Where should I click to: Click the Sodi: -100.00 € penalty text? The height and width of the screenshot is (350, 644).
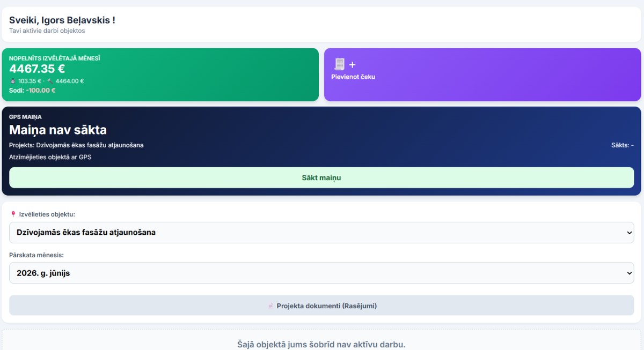click(x=32, y=90)
